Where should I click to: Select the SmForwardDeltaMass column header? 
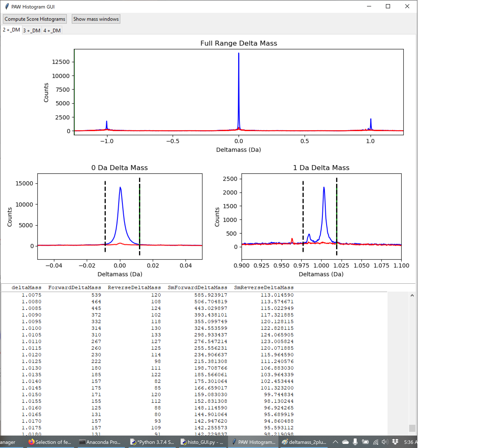click(198, 287)
